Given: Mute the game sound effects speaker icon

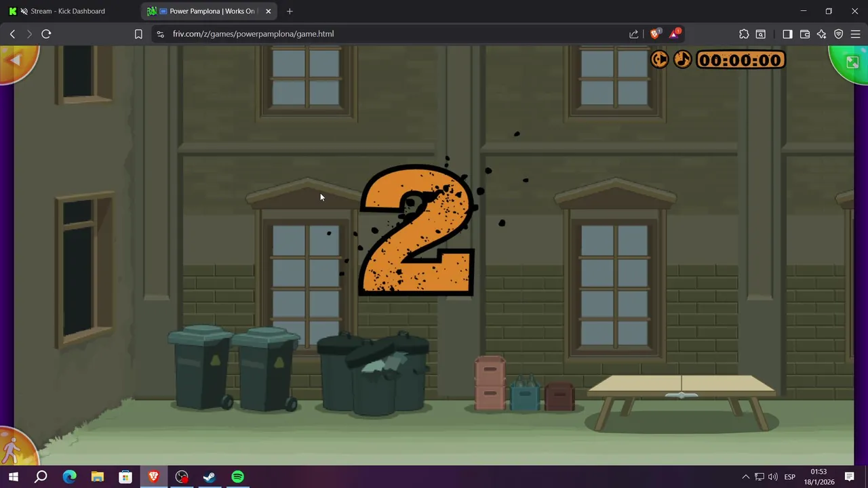Looking at the screenshot, I should point(659,60).
